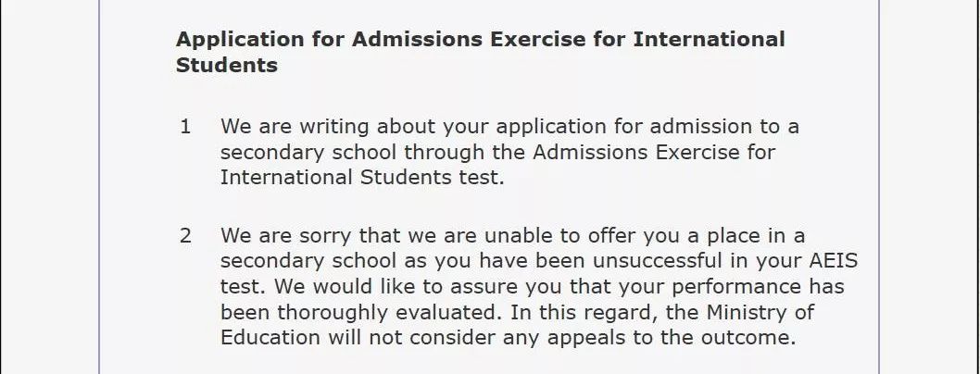980x374 pixels.
Task: Click paragraph number 1
Action: pos(185,126)
